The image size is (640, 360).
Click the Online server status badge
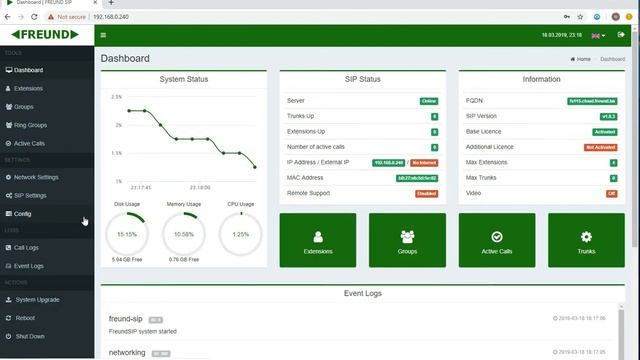pyautogui.click(x=429, y=101)
